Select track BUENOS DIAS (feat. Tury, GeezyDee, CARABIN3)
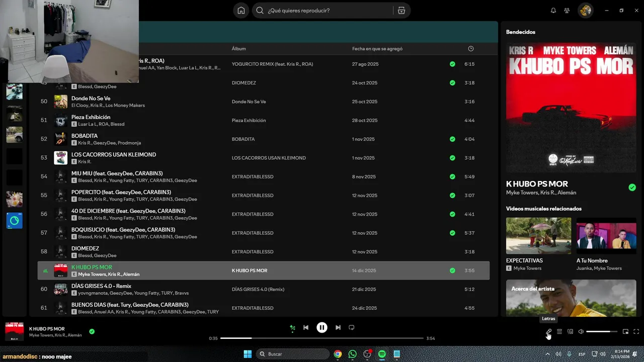Screen dimensions: 644x362 click(130, 305)
